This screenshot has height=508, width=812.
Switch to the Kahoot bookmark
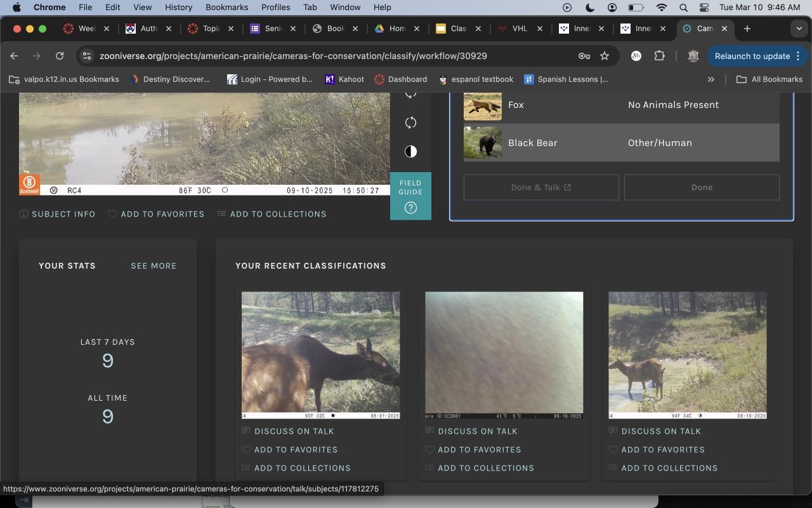coord(344,79)
